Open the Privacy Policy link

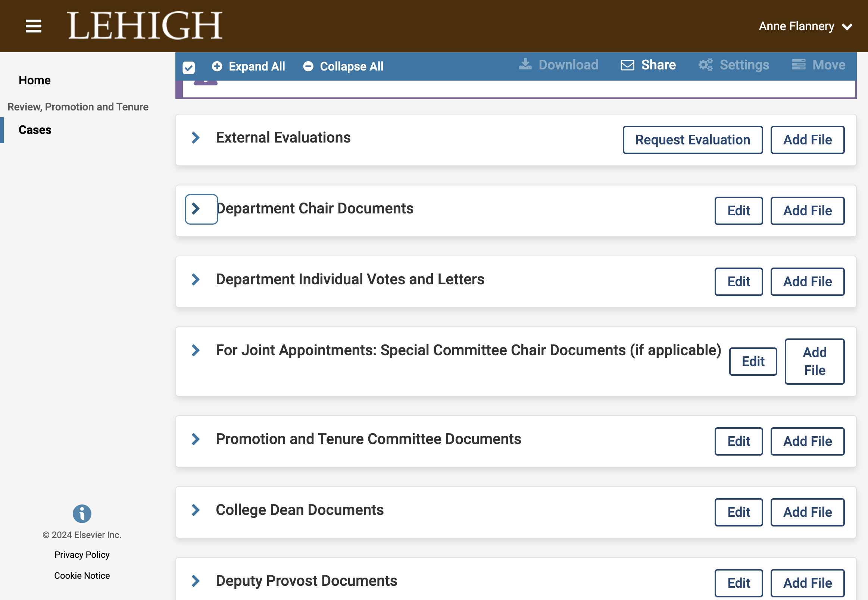82,555
